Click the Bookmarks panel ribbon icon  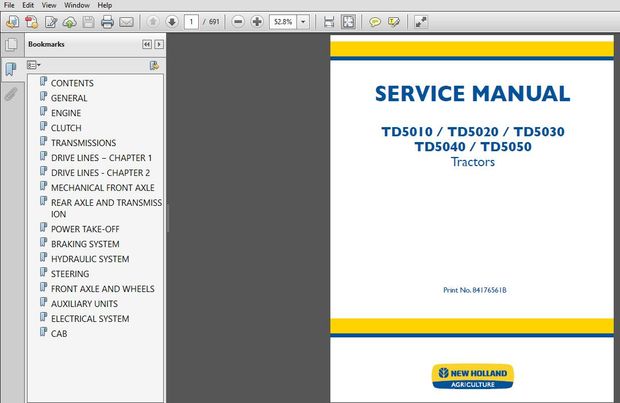[11, 69]
